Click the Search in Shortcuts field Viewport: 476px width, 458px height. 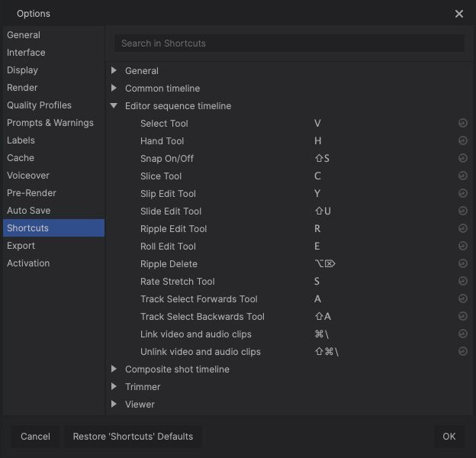[289, 44]
